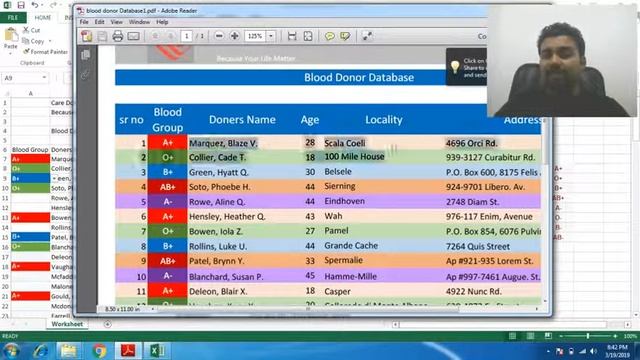
Task: Select Excel HOME ribbon tab
Action: 43,18
